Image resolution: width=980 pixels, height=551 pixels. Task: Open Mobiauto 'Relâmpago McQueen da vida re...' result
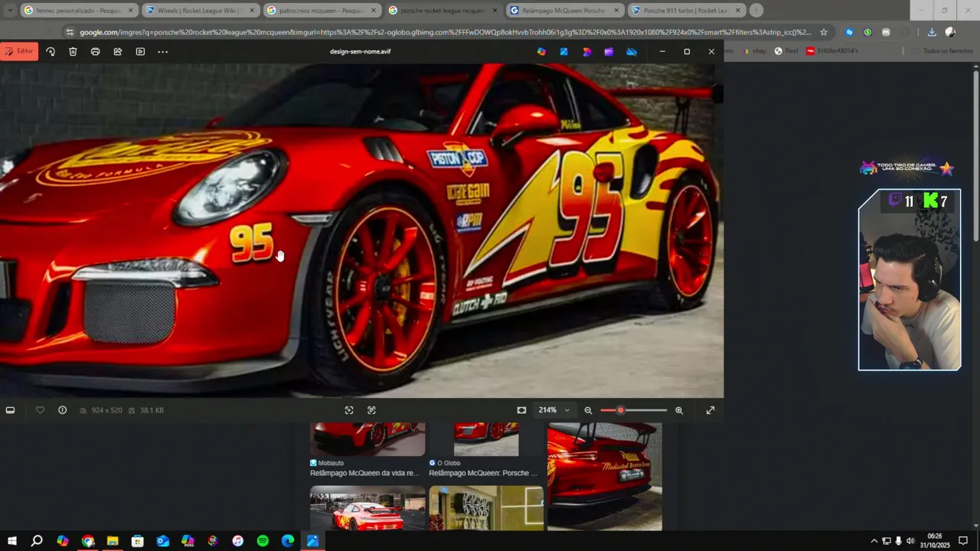click(x=364, y=473)
